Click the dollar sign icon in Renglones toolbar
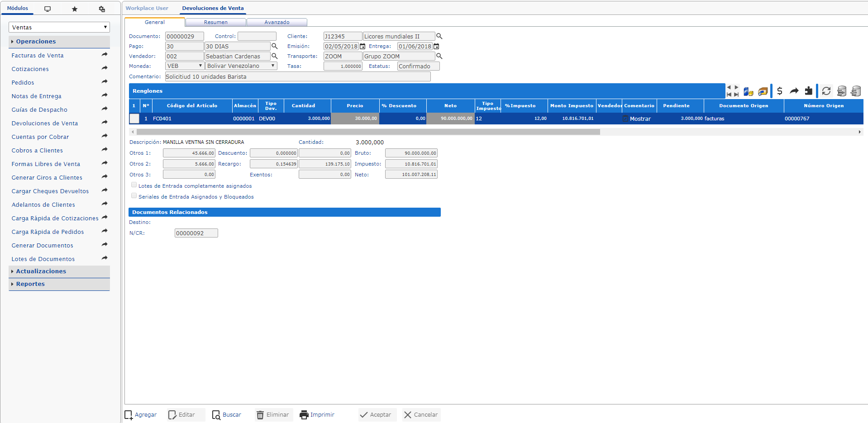The image size is (868, 423). point(779,91)
